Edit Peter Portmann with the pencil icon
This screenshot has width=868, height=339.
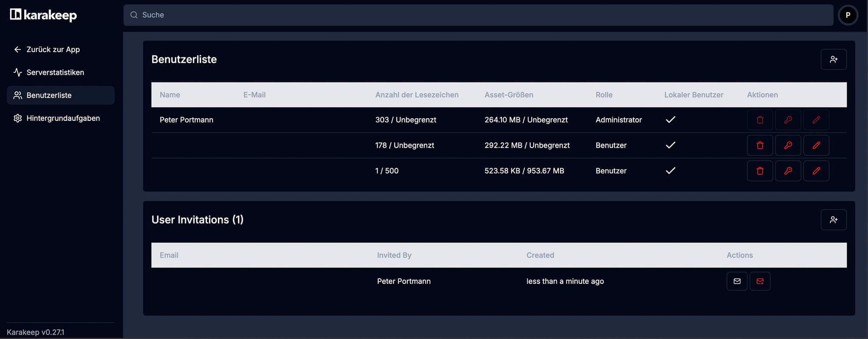point(816,120)
